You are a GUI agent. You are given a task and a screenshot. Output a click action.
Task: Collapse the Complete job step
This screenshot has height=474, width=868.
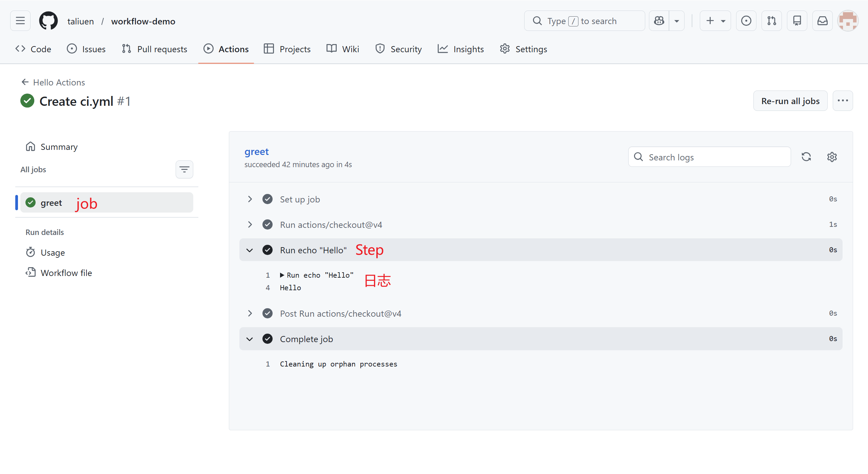[250, 339]
